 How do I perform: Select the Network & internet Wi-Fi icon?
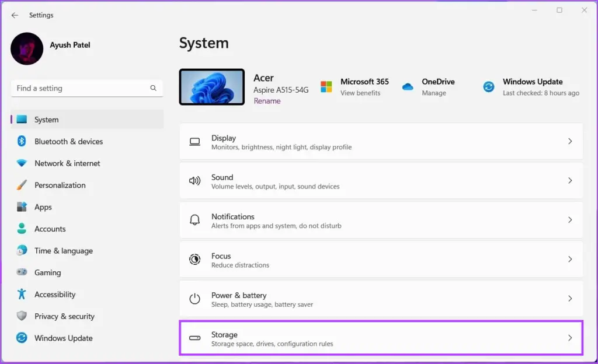22,163
